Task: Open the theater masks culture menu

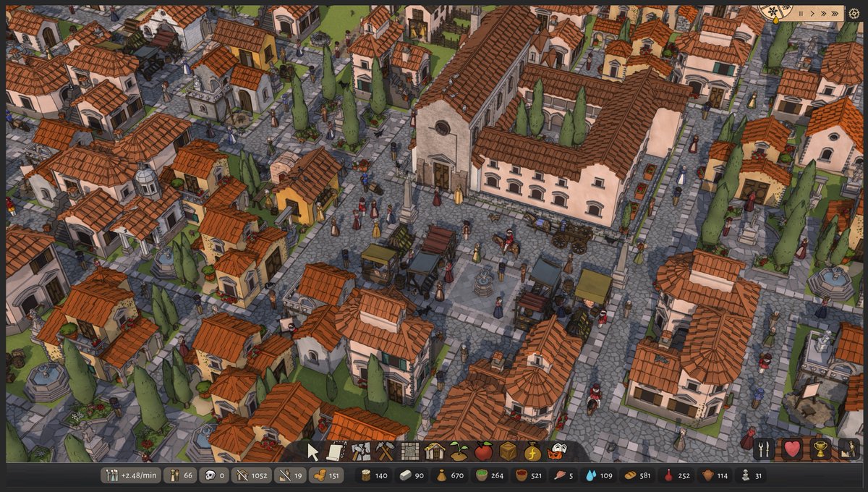Action: (x=557, y=452)
